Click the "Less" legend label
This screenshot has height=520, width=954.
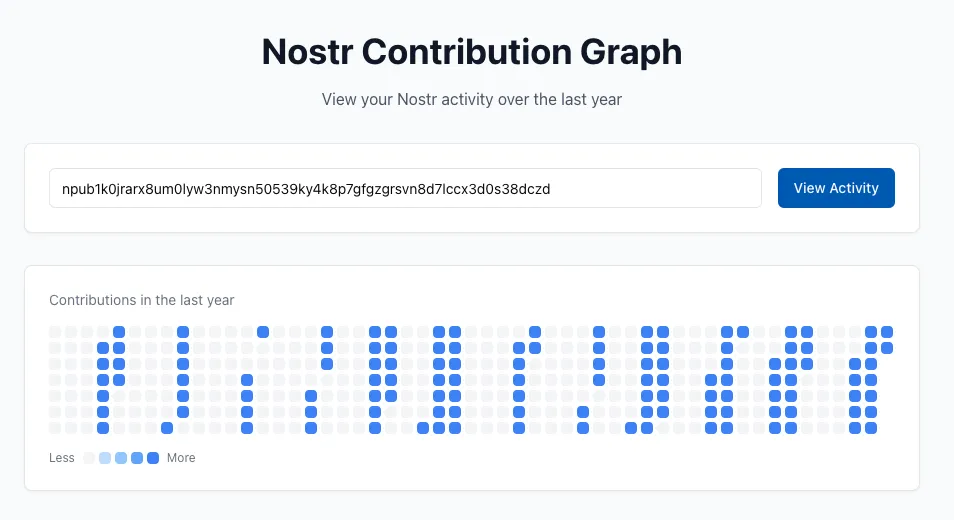pos(62,458)
